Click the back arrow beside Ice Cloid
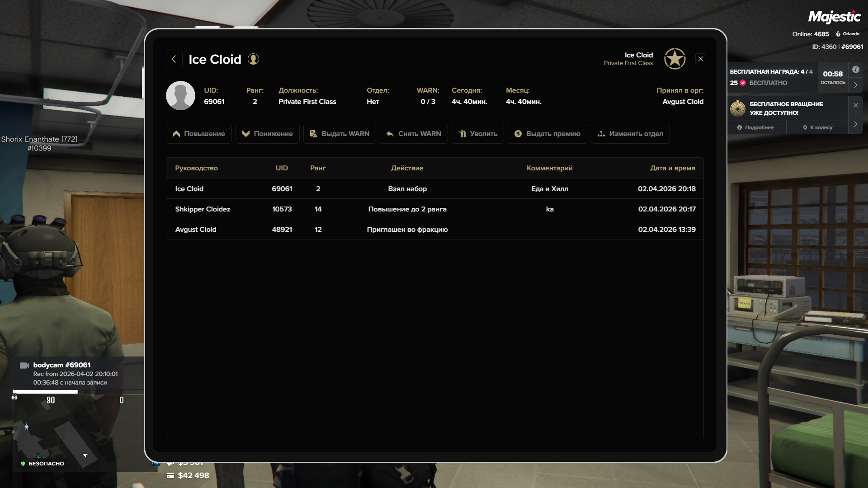The width and height of the screenshot is (868, 488). [x=174, y=59]
